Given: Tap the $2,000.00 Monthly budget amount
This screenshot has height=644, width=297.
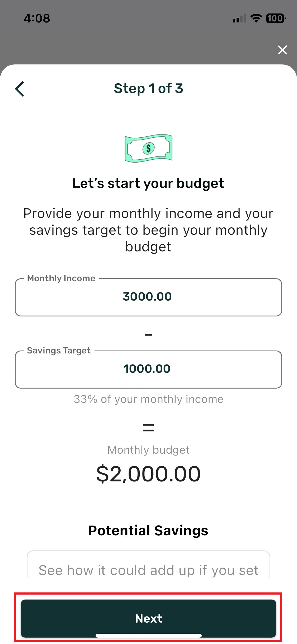Looking at the screenshot, I should click(148, 473).
